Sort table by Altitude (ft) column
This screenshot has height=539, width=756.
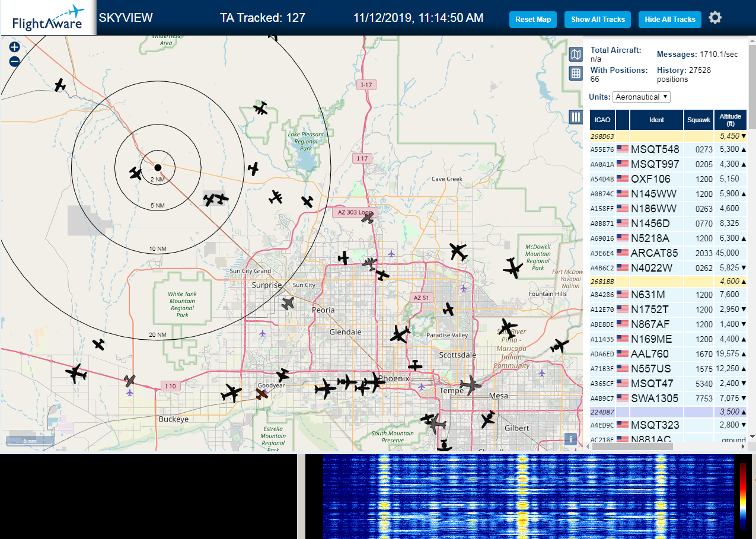click(x=731, y=120)
